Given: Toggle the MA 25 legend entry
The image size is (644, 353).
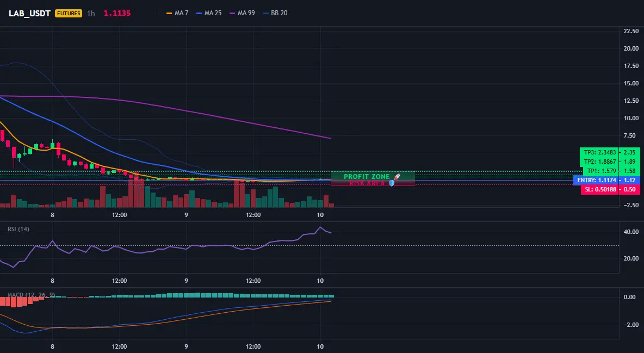Looking at the screenshot, I should point(209,13).
